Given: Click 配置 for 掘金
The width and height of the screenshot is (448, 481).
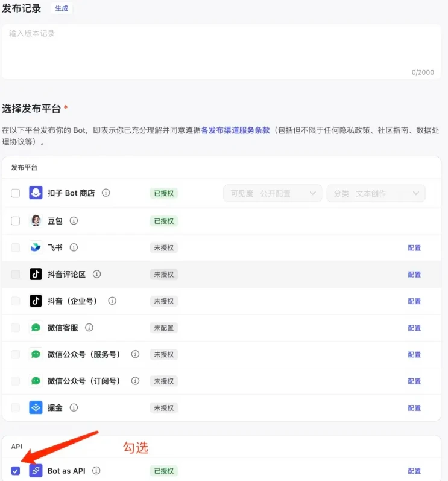Looking at the screenshot, I should click(414, 408).
